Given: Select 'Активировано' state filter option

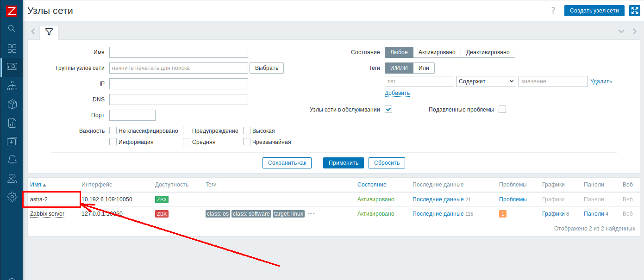Looking at the screenshot, I should [437, 52].
